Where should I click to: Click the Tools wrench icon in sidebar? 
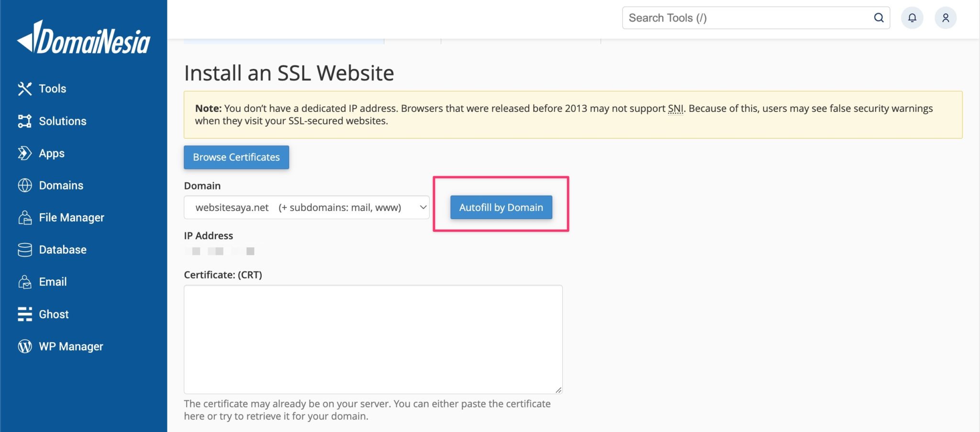(26, 89)
